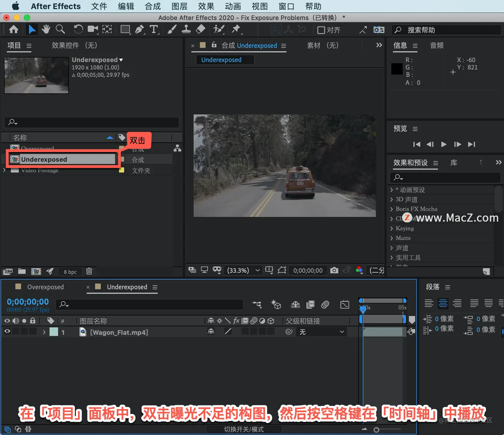This screenshot has width=504, height=435.
Task: Open the parent 无 dropdown for layer
Action: point(321,332)
